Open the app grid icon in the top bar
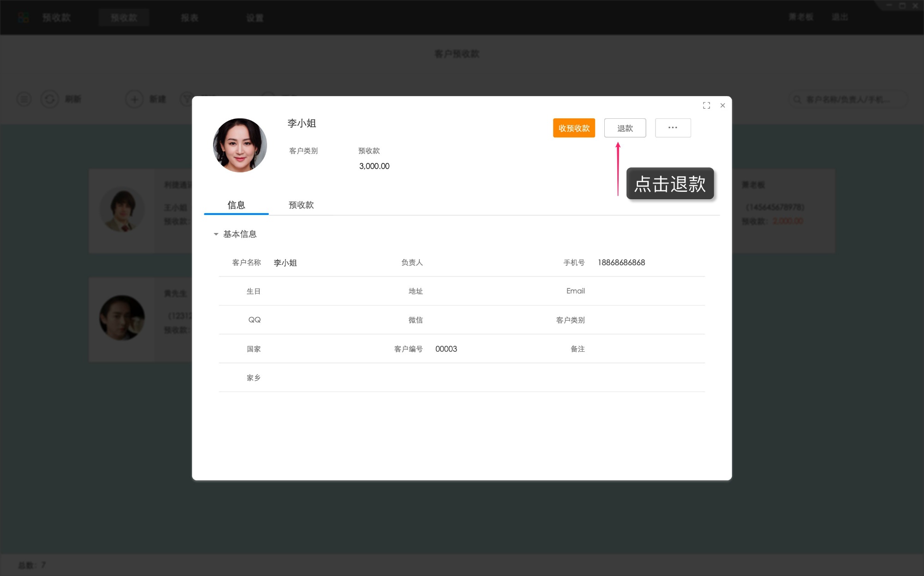This screenshot has width=924, height=576. pyautogui.click(x=23, y=18)
